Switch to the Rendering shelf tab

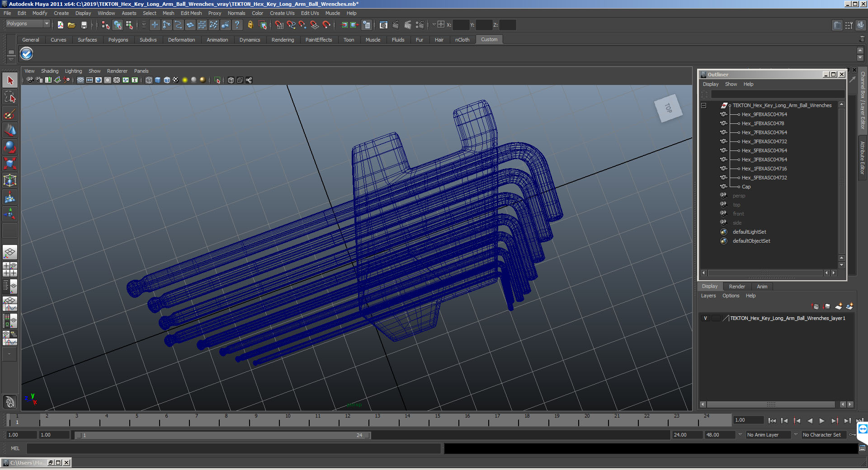tap(283, 40)
